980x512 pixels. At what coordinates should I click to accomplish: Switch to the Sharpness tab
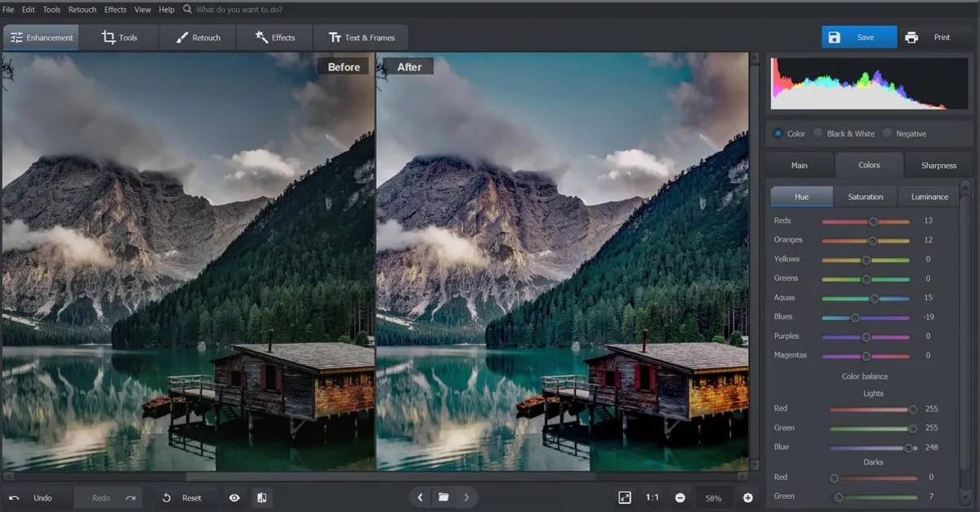[938, 165]
